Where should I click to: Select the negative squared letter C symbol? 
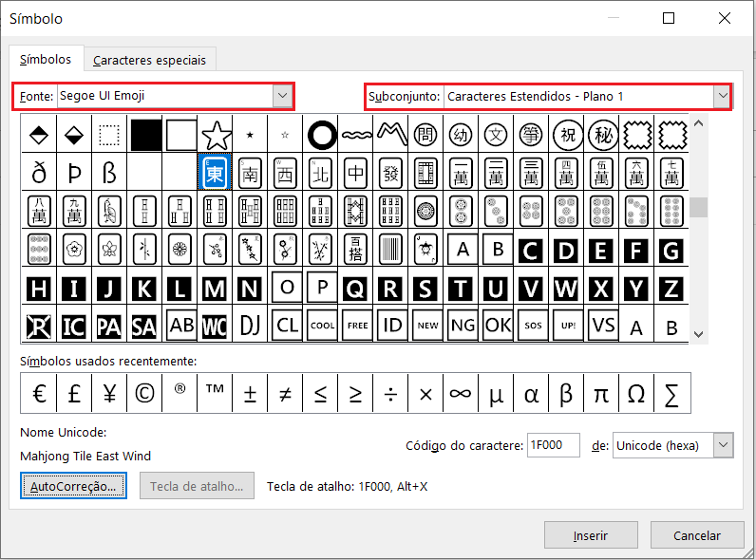532,250
